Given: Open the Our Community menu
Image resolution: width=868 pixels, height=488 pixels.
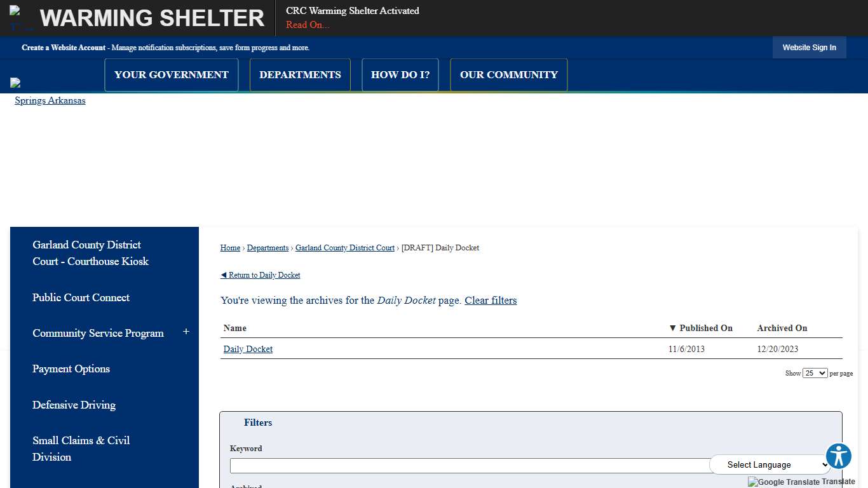Looking at the screenshot, I should point(508,75).
